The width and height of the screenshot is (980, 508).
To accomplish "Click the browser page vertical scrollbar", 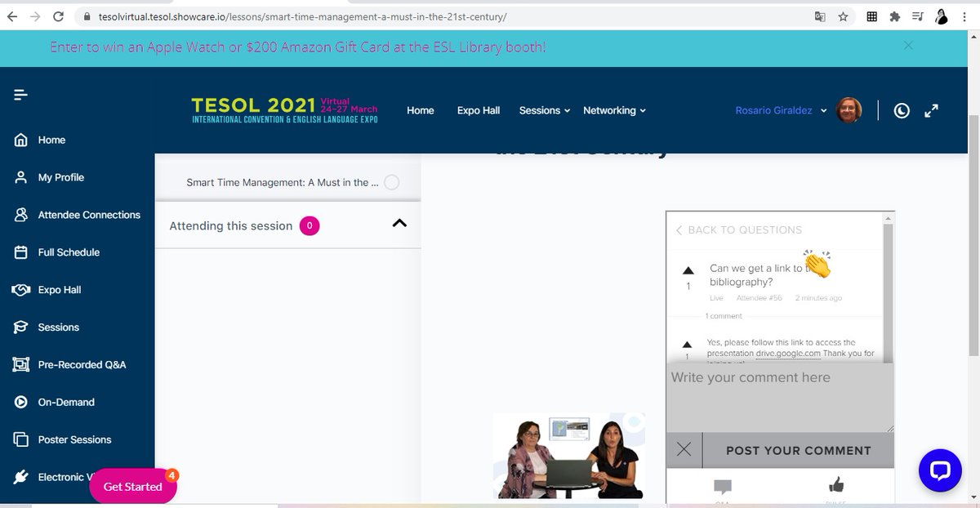I will [973, 235].
